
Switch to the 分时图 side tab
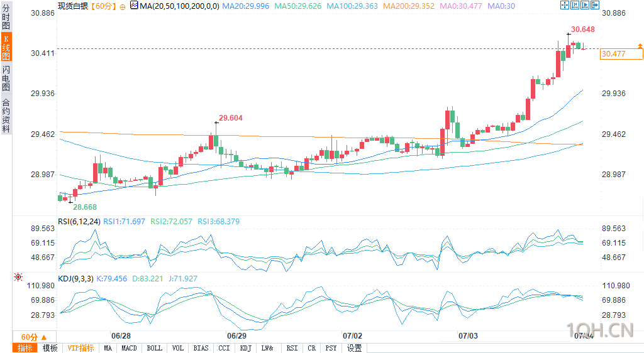[6, 17]
